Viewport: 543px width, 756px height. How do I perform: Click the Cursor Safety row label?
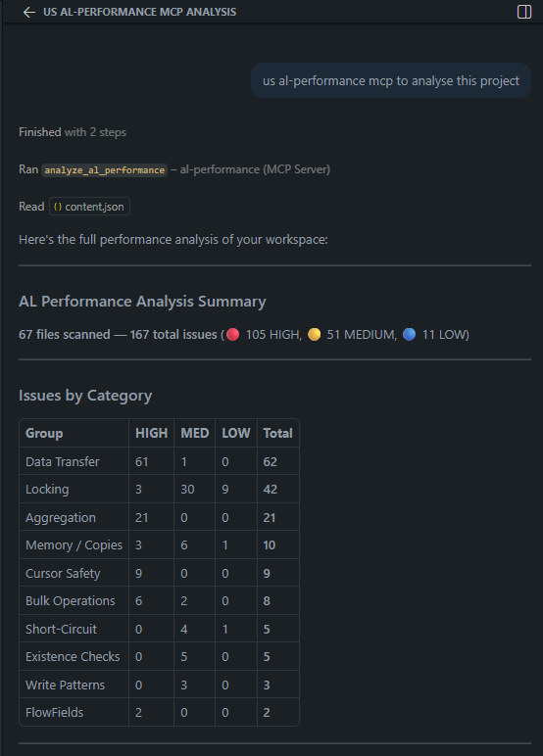[x=63, y=573]
